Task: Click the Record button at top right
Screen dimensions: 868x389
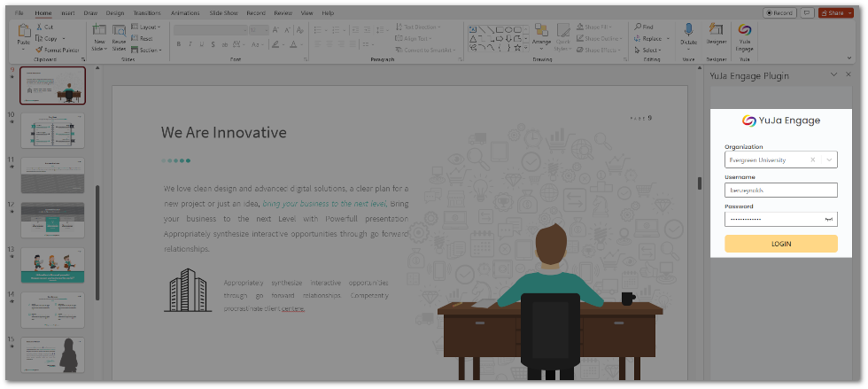Action: 779,12
